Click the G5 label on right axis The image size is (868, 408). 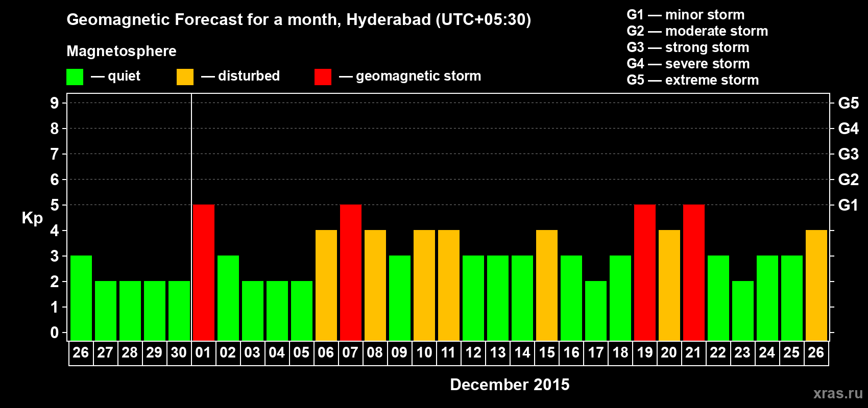[848, 103]
